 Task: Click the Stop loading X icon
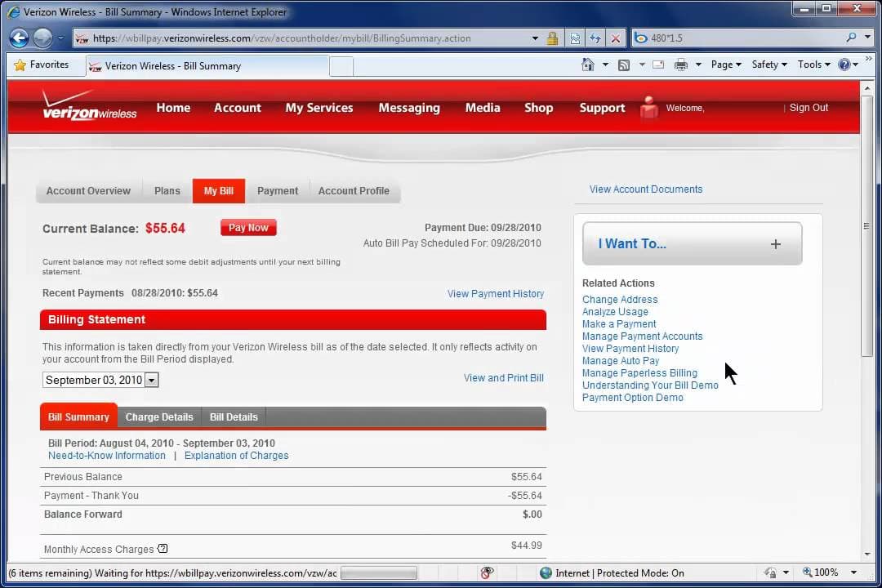click(616, 38)
